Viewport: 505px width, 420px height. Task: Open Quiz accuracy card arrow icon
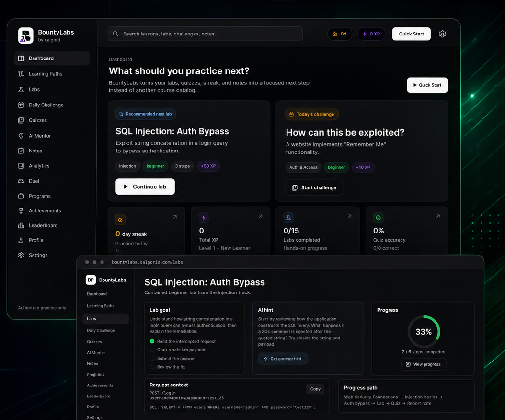[x=438, y=216]
